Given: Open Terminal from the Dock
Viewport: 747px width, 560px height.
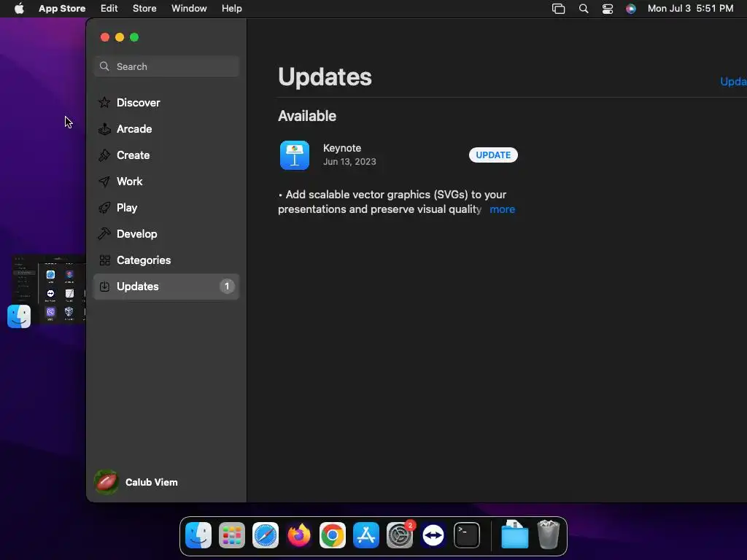Looking at the screenshot, I should tap(467, 535).
